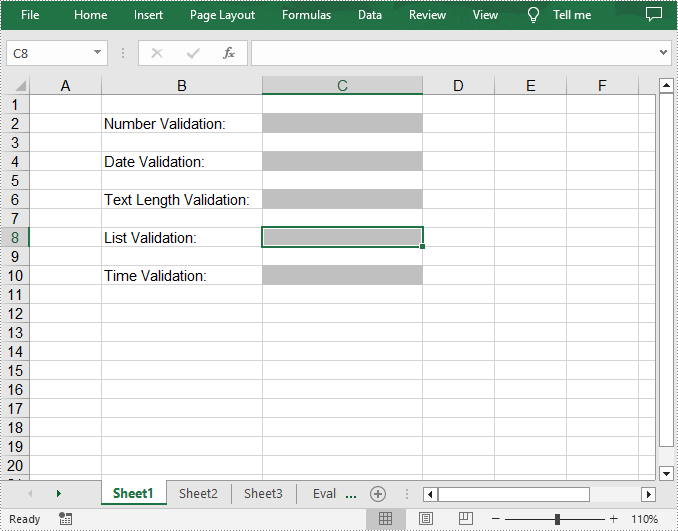678x531 pixels.
Task: Open the comments speech bubble icon
Action: (x=653, y=14)
